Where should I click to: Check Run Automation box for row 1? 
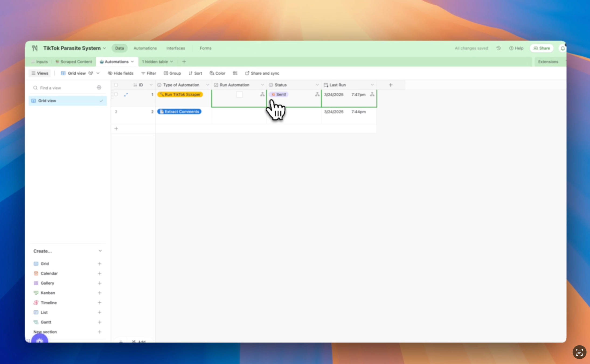click(239, 94)
